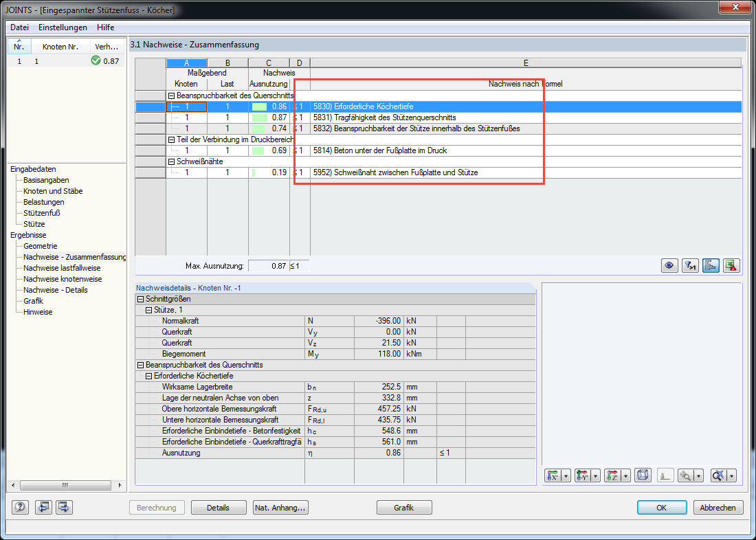Viewport: 756px width, 540px height.
Task: Open the Einstellungen menu
Action: pyautogui.click(x=63, y=27)
